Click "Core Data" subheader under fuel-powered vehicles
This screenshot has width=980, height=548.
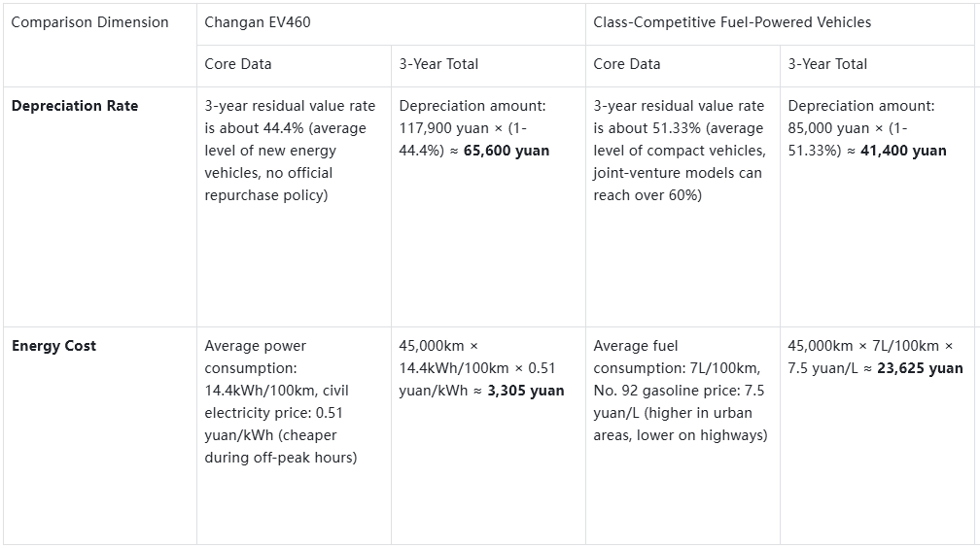pyautogui.click(x=627, y=64)
